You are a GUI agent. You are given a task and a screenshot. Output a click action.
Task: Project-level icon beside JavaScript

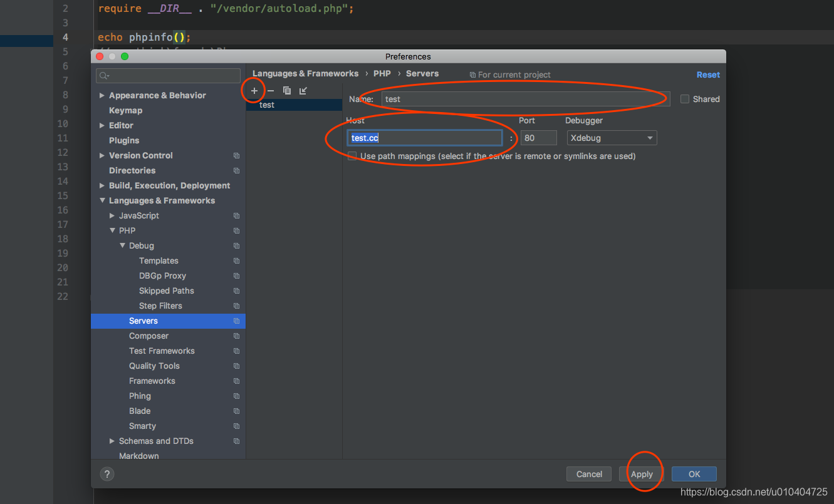236,215
